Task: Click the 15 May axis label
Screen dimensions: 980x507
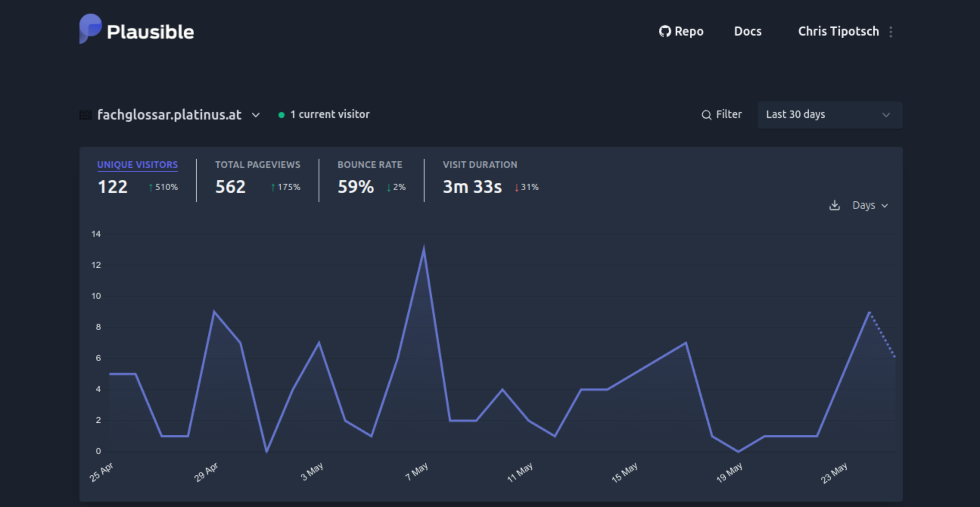Action: [624, 473]
